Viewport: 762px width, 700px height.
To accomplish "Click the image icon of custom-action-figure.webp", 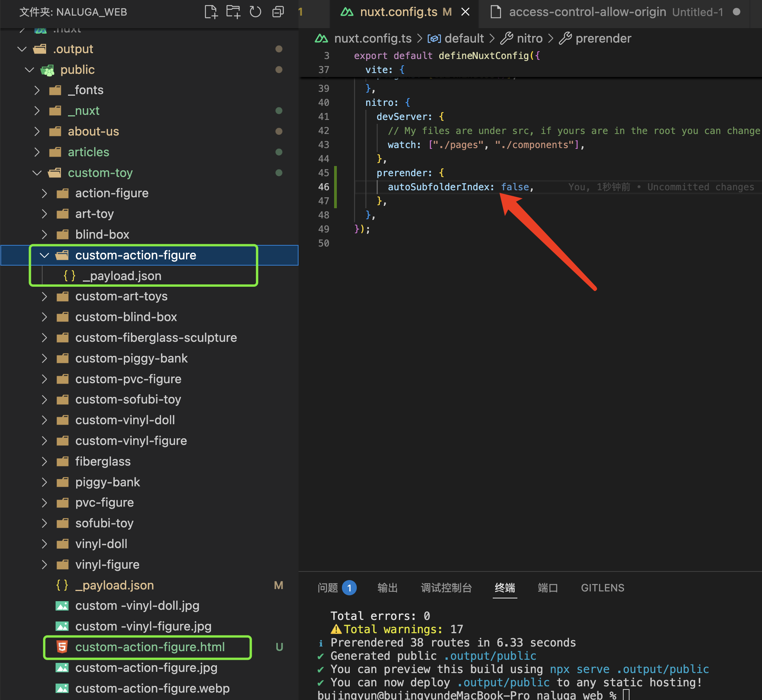I will [x=62, y=688].
